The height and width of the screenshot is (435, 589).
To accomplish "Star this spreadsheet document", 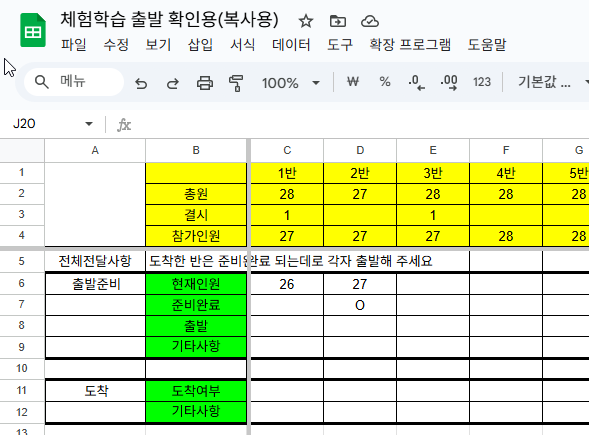I will [x=306, y=21].
